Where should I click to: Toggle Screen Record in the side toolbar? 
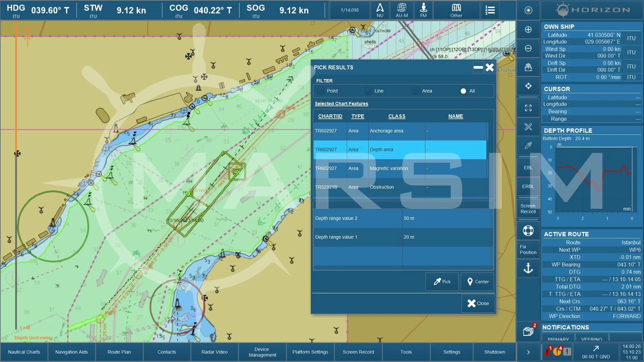[x=528, y=208]
